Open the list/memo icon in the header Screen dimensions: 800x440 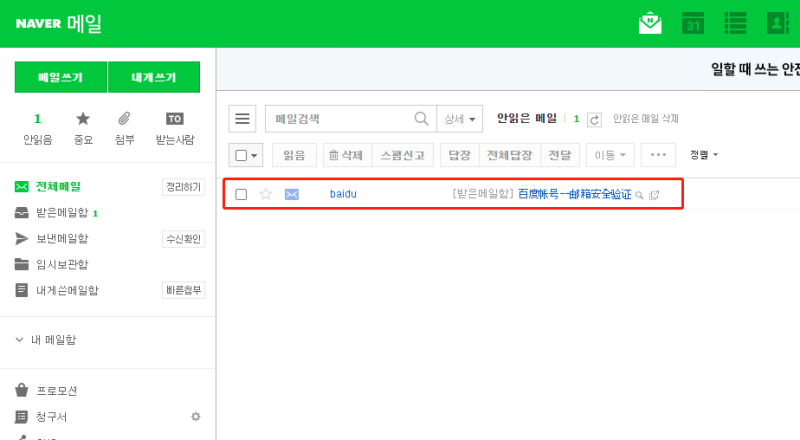[x=735, y=23]
